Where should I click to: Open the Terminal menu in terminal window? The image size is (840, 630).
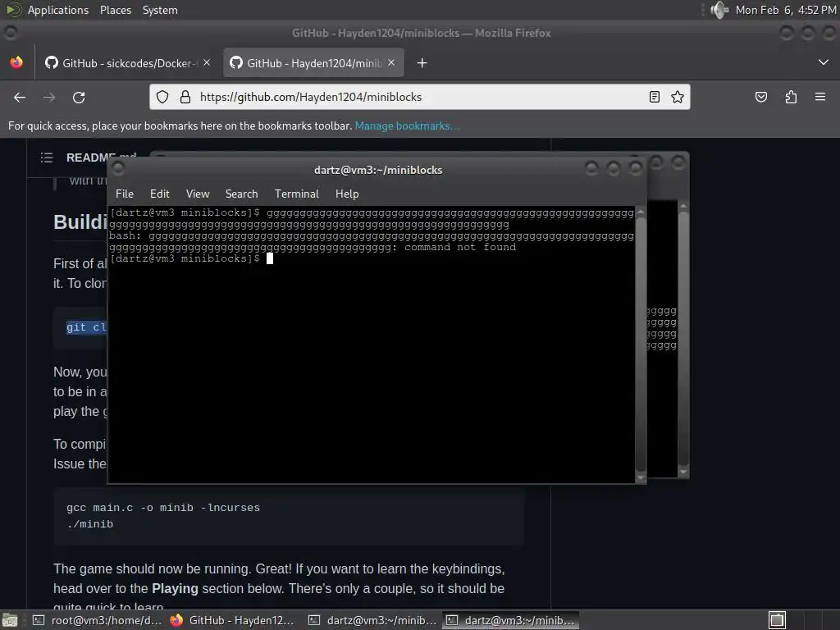click(x=297, y=194)
